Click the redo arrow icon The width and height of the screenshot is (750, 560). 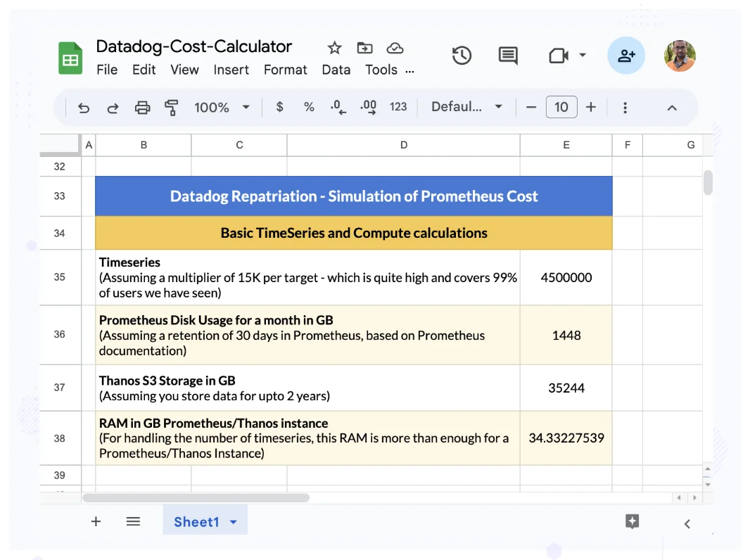click(113, 108)
